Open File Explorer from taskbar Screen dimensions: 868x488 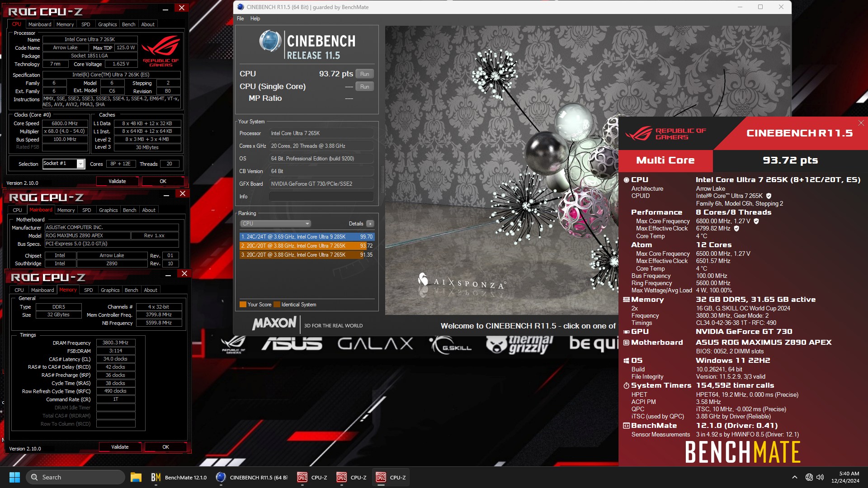point(136,477)
